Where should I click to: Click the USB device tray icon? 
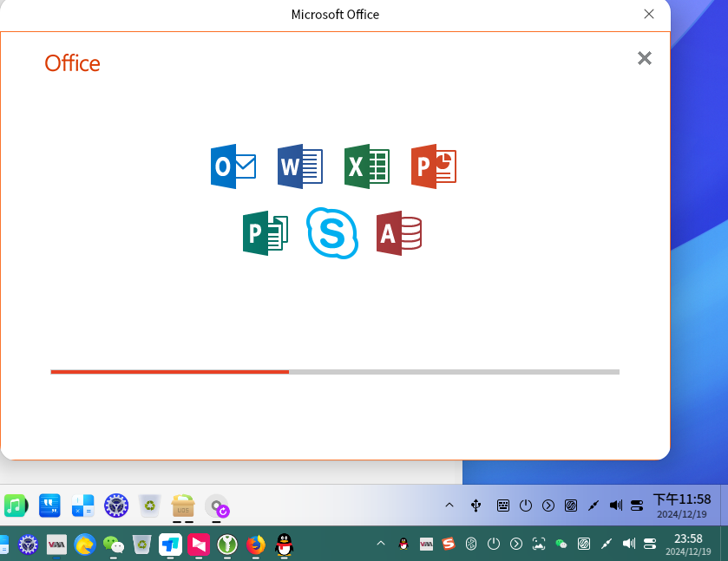click(475, 506)
